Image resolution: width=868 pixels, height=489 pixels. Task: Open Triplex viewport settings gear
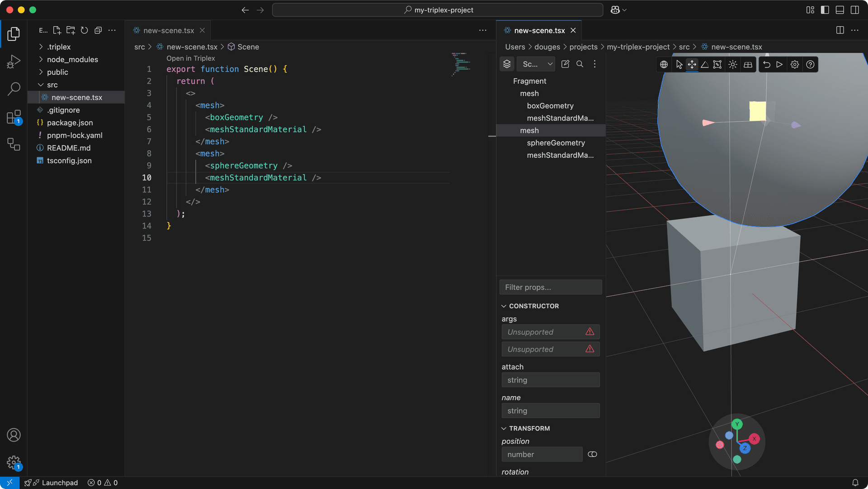tap(795, 64)
